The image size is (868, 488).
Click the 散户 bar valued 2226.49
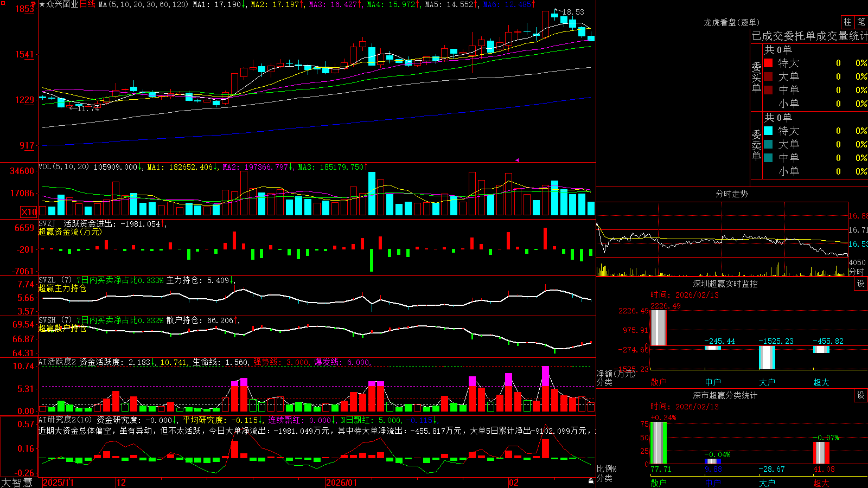click(x=659, y=328)
